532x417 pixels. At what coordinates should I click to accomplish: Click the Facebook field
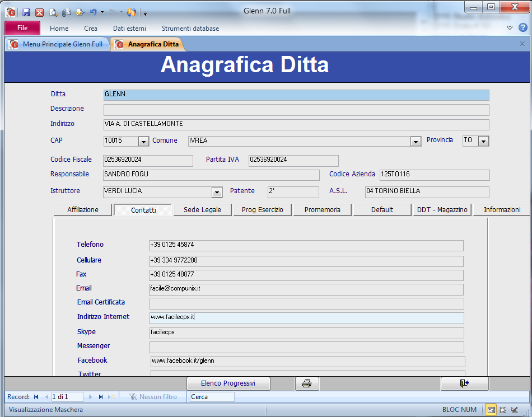(x=308, y=362)
